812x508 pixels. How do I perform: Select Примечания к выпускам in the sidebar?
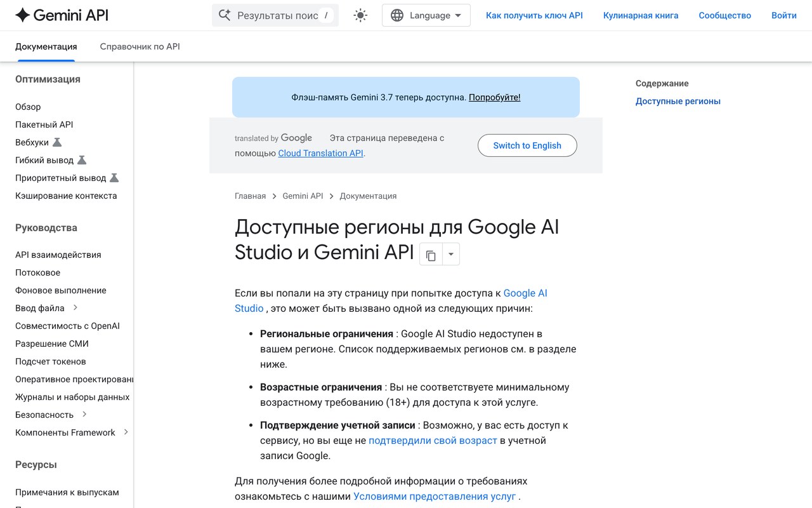pyautogui.click(x=67, y=492)
